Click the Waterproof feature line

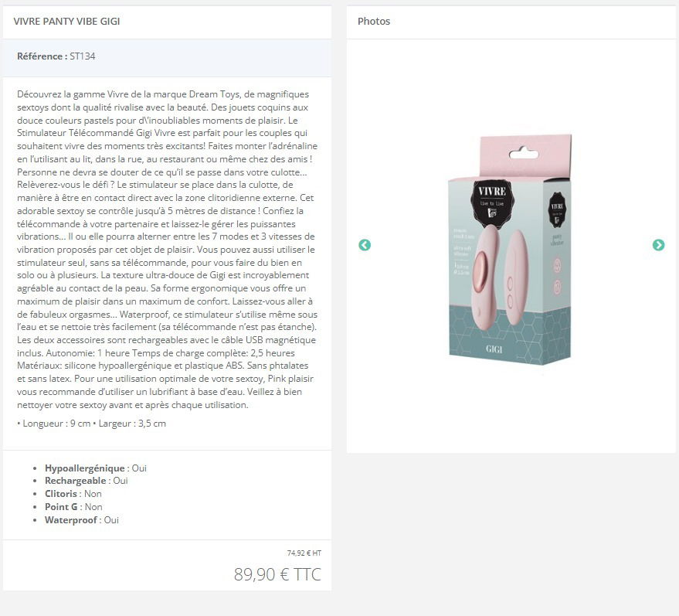coord(82,520)
